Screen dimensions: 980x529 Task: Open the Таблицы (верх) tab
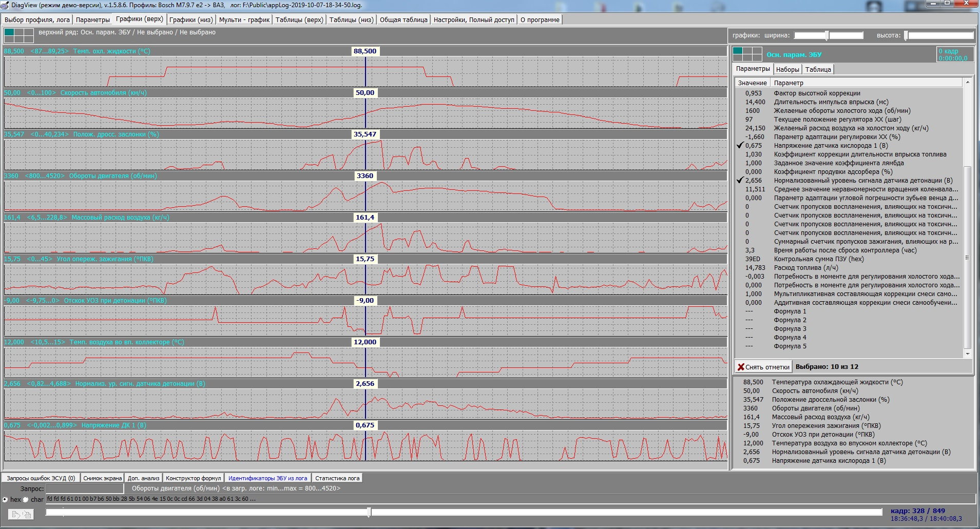coord(299,19)
